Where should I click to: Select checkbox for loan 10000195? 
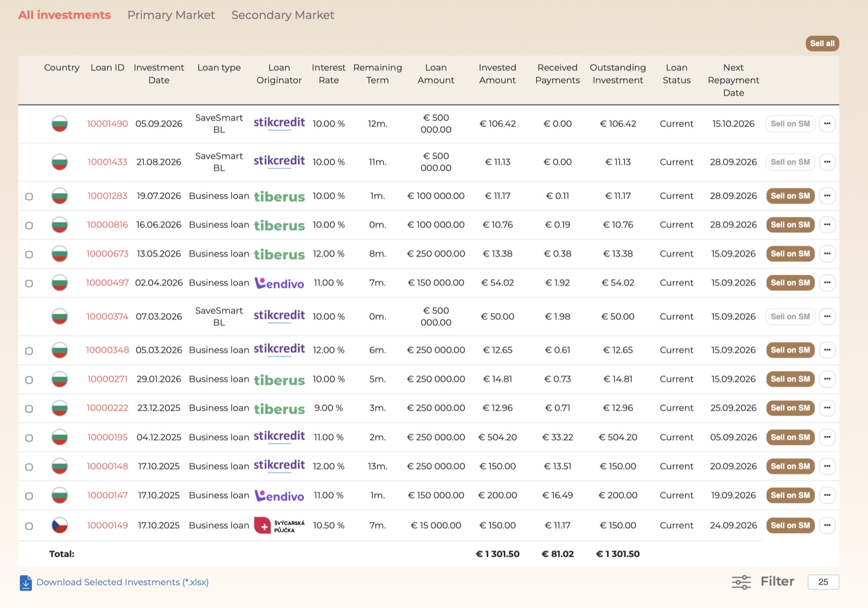(x=29, y=438)
